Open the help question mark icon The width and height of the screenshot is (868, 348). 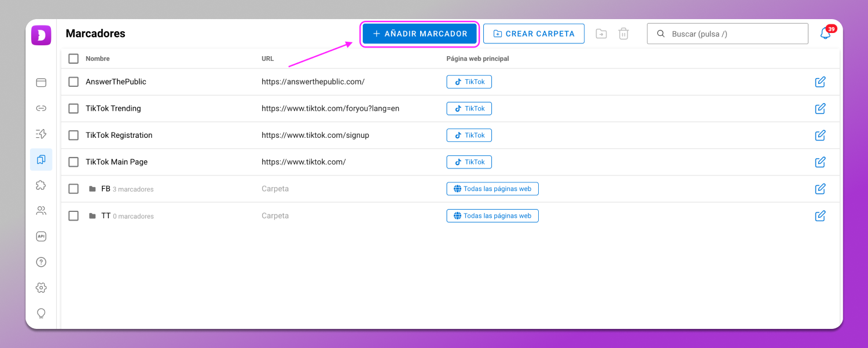(x=41, y=262)
